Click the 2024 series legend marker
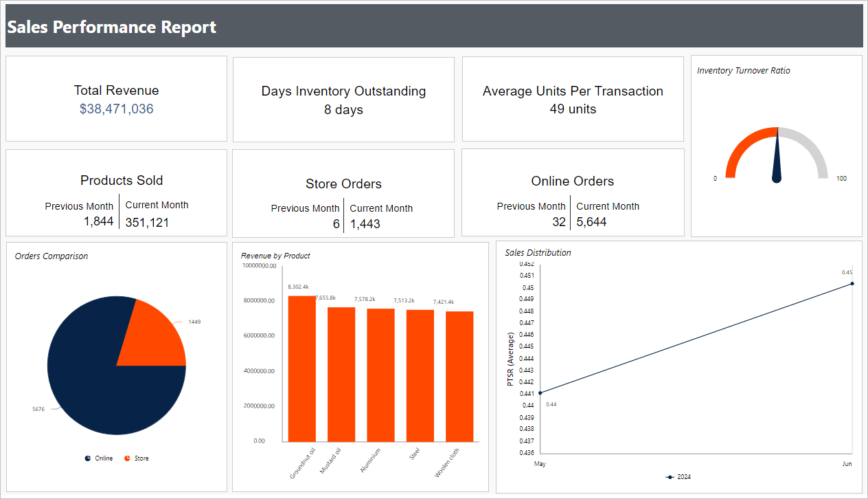The image size is (868, 499). pyautogui.click(x=670, y=477)
